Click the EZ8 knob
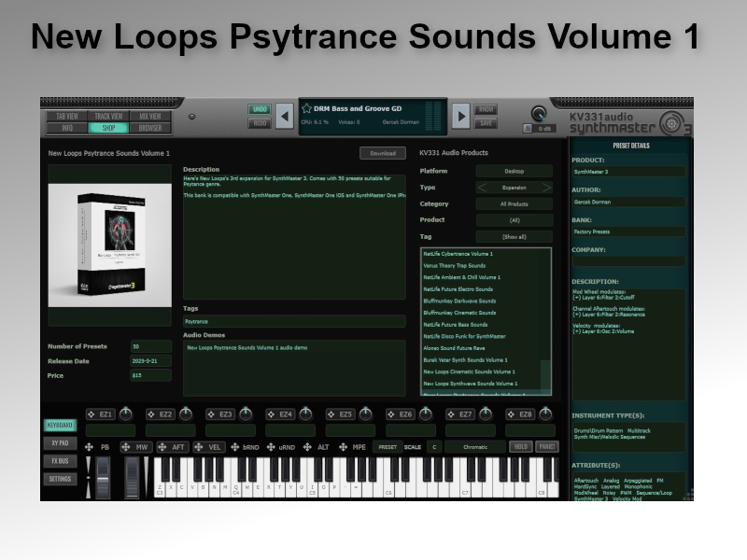 click(545, 414)
